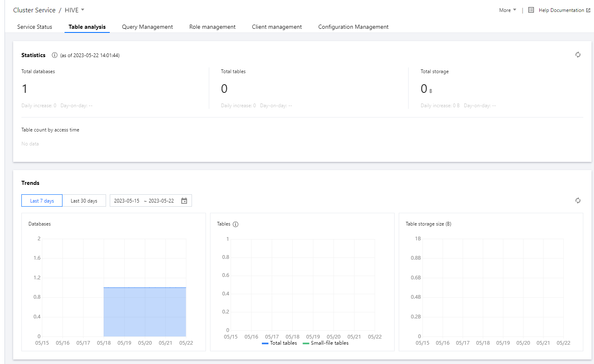Toggle the Small-file tables legend item

[x=326, y=343]
